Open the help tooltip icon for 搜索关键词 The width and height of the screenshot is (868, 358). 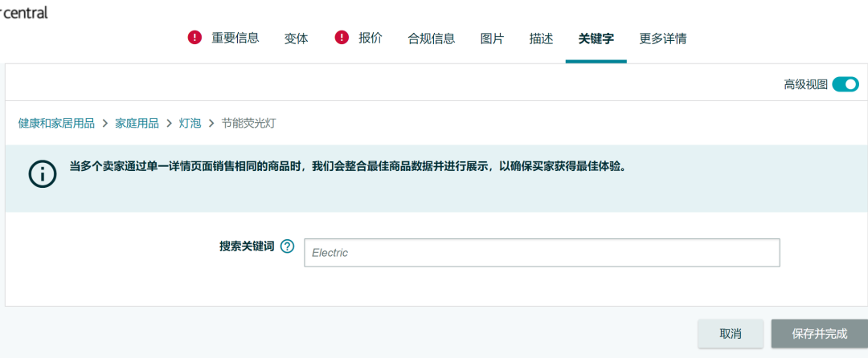(x=288, y=247)
